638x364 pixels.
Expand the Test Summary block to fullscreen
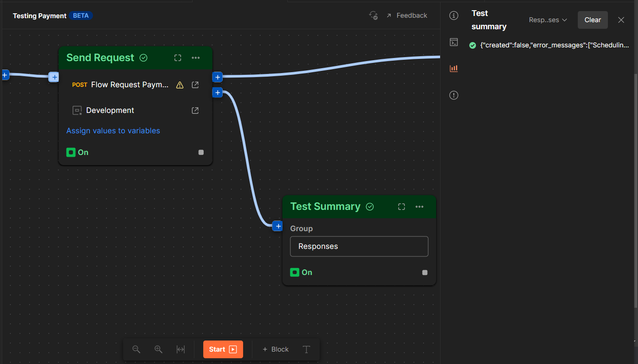pos(401,206)
